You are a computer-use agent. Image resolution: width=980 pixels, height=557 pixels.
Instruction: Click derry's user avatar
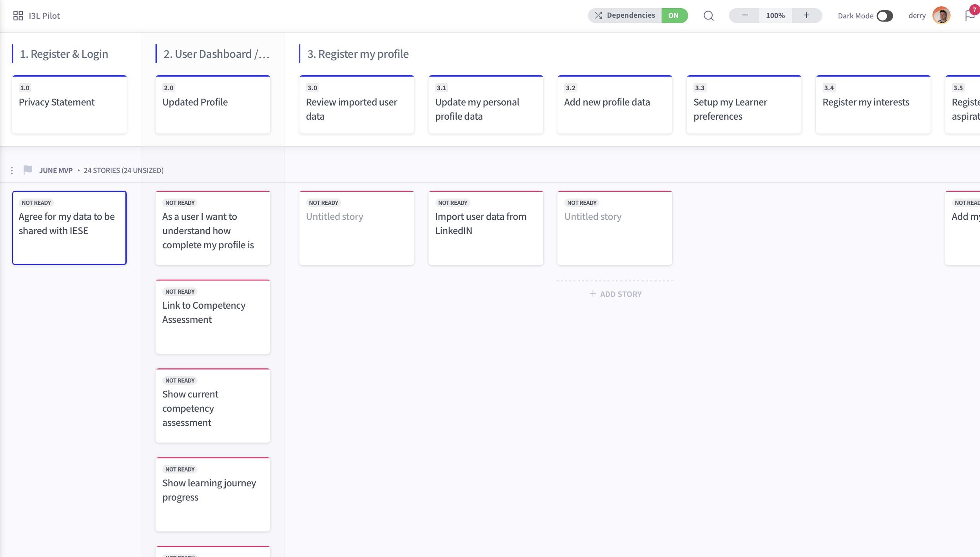point(941,16)
